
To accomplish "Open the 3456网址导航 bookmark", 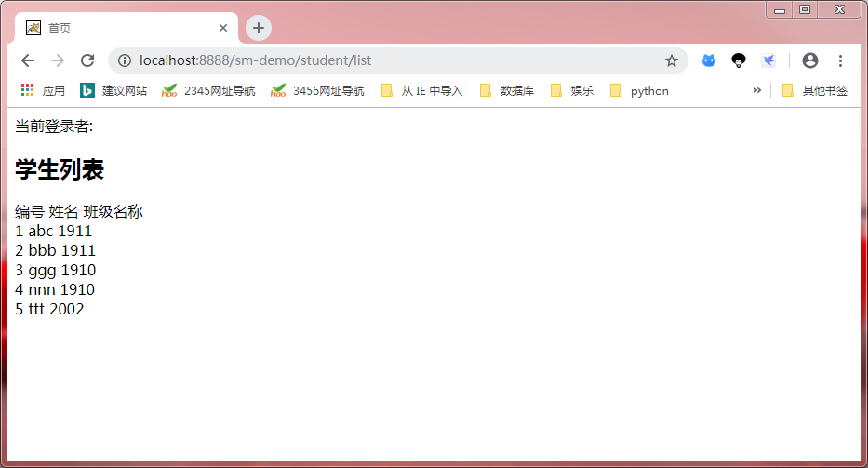I will coord(317,91).
